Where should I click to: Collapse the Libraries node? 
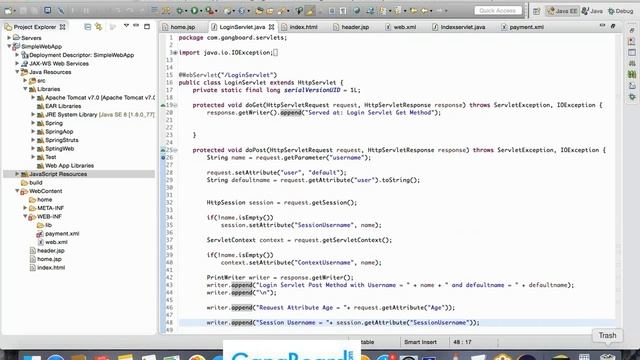click(25, 89)
